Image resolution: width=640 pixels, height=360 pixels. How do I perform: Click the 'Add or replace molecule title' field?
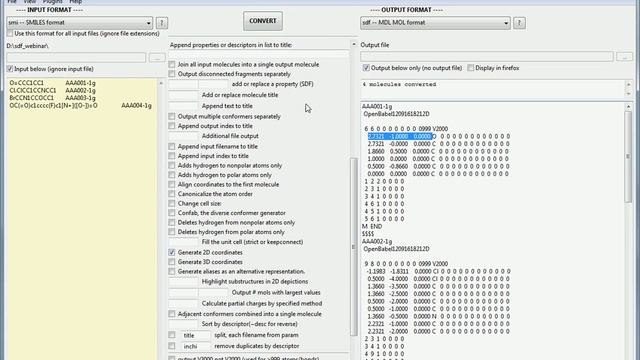[x=183, y=95]
